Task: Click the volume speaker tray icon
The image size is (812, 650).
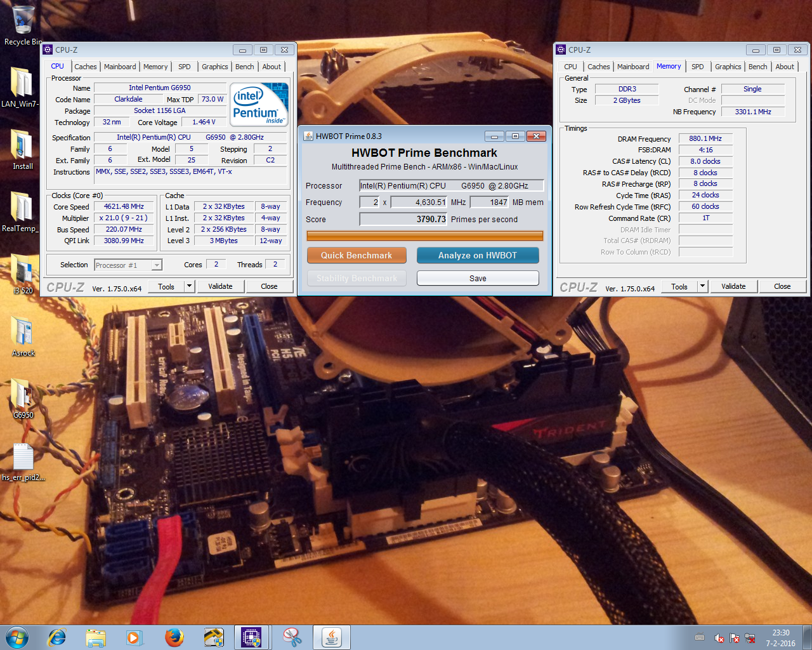Action: coord(719,638)
